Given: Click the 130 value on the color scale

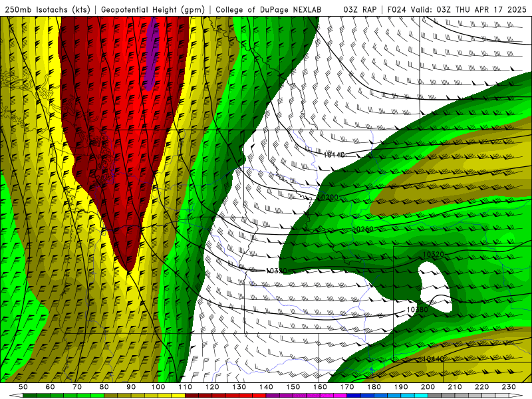Looking at the screenshot, I should [239, 387].
